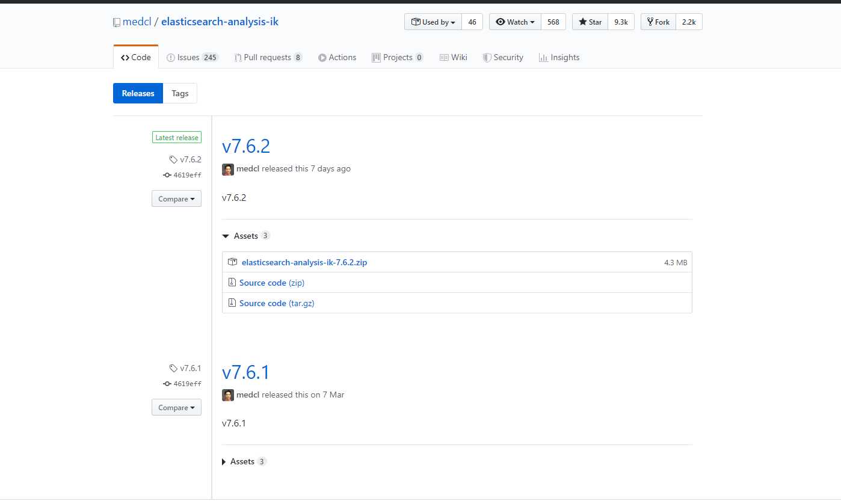
Task: Download Source code (zip)
Action: click(272, 283)
